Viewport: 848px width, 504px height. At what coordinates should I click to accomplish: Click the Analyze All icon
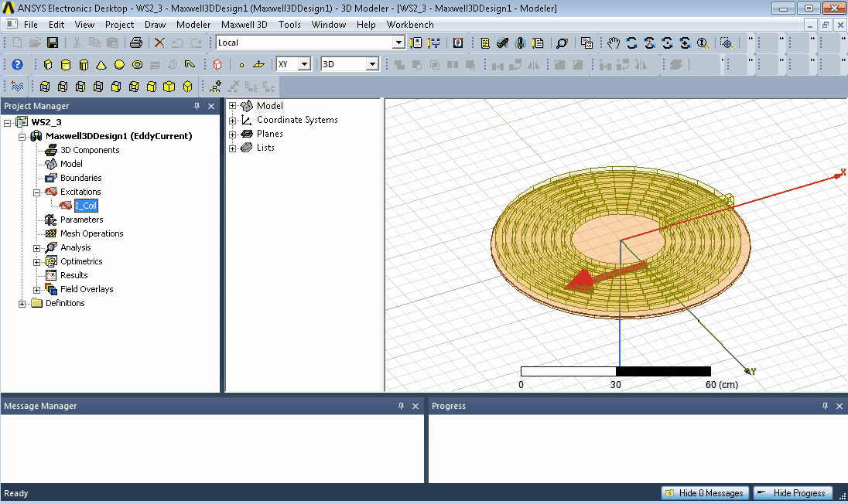(520, 43)
